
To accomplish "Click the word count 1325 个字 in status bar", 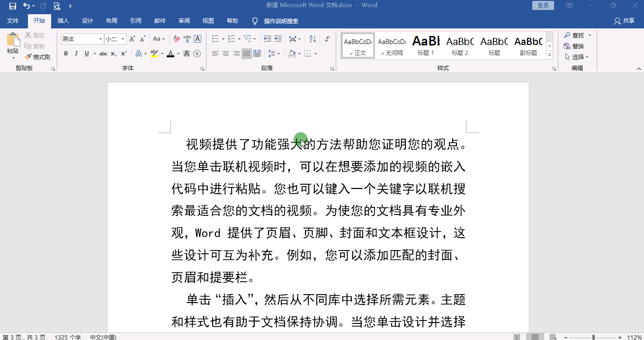I will coord(68,337).
